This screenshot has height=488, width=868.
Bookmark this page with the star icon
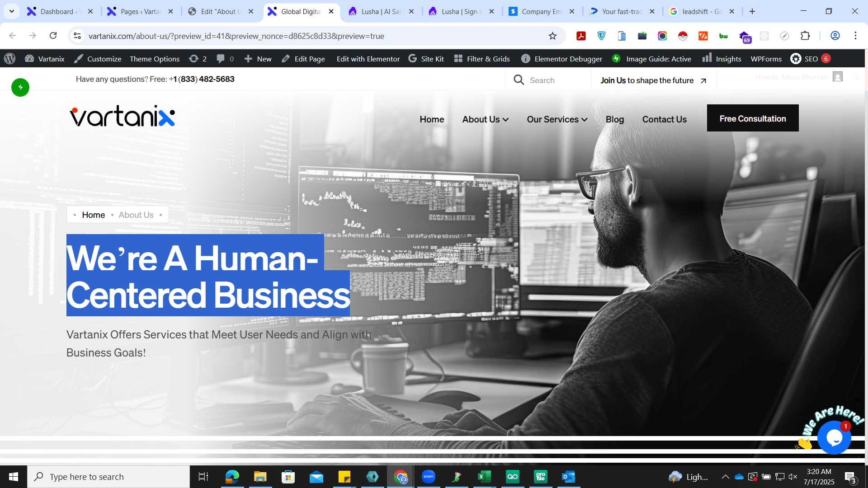(x=552, y=36)
